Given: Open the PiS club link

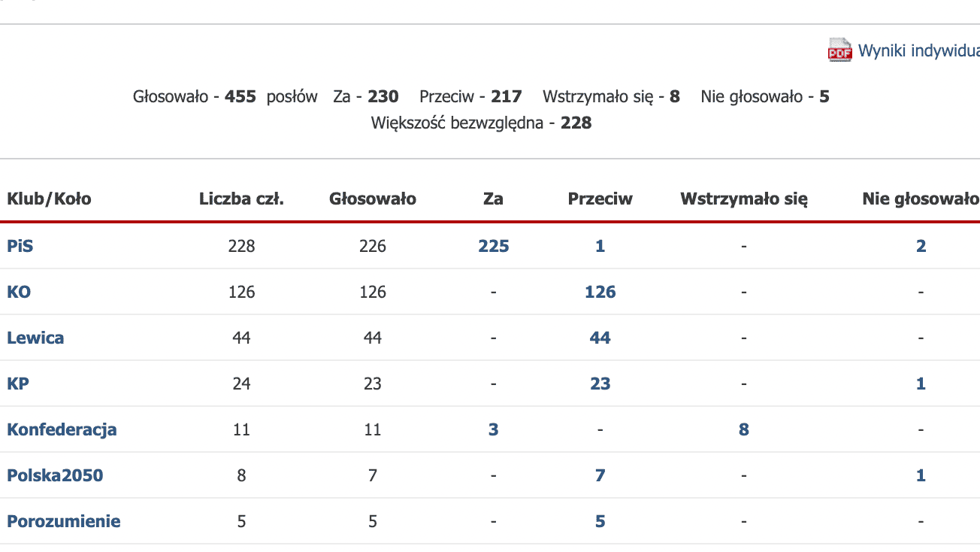Looking at the screenshot, I should [x=20, y=246].
